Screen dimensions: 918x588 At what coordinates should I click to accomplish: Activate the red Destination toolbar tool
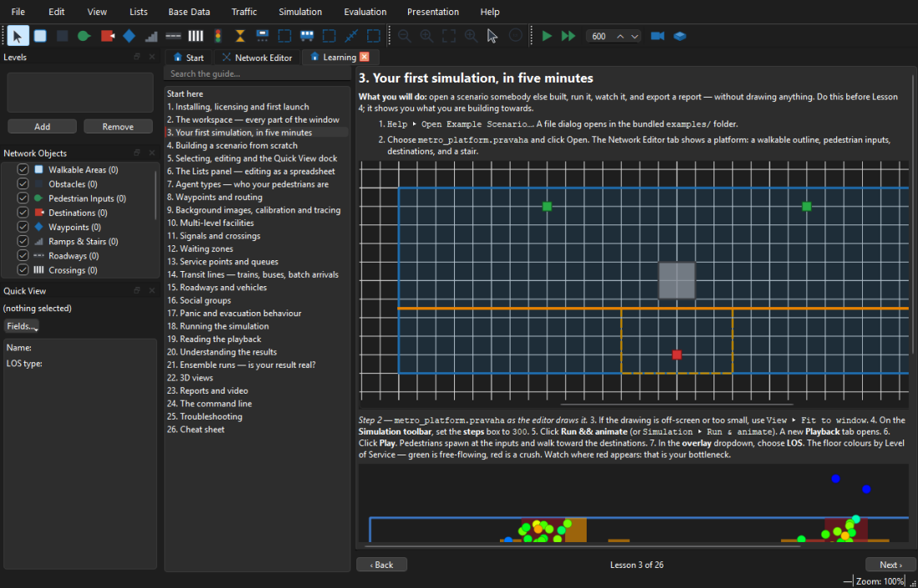click(x=107, y=36)
